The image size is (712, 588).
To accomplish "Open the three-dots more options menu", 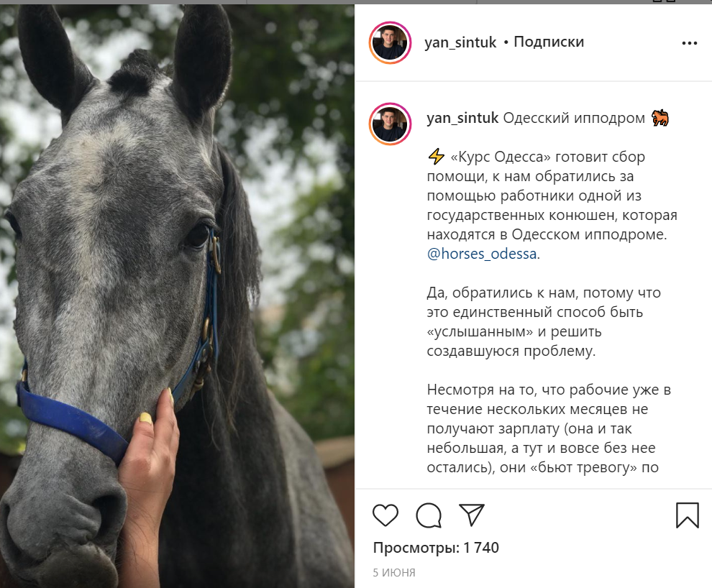I will pyautogui.click(x=689, y=43).
